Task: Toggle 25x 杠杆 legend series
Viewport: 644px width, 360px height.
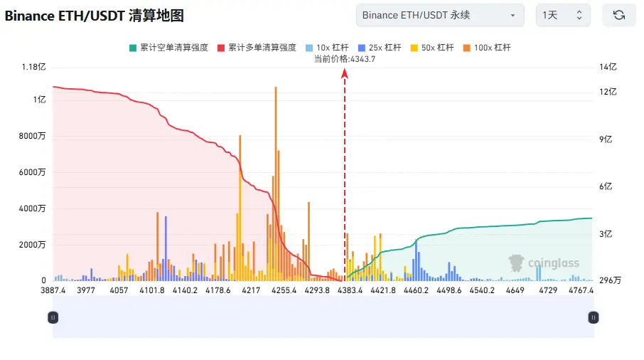Action: [380, 48]
